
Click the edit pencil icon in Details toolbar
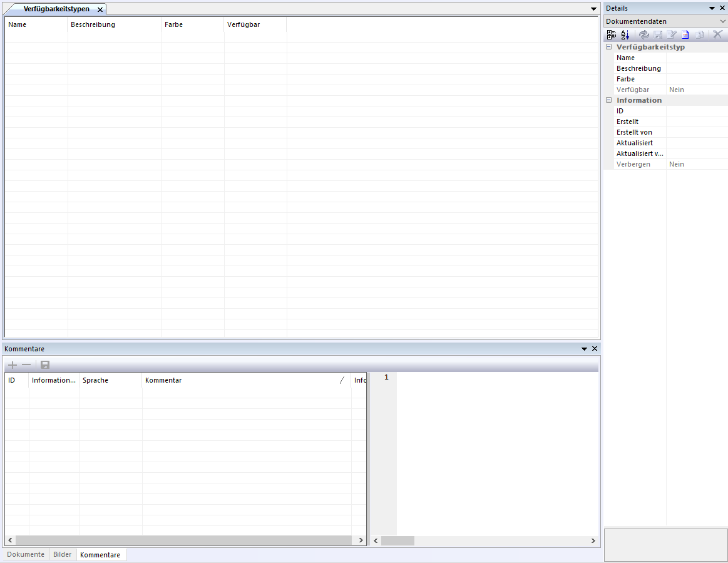click(672, 35)
